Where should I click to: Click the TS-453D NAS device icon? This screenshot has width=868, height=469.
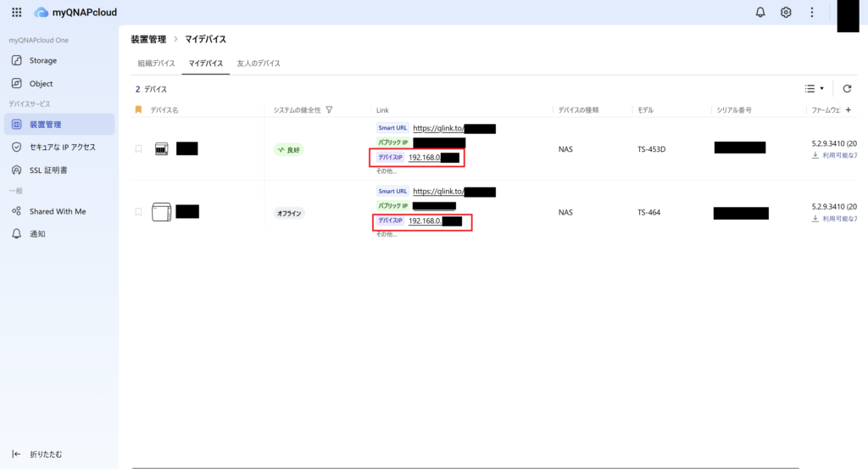coord(161,148)
